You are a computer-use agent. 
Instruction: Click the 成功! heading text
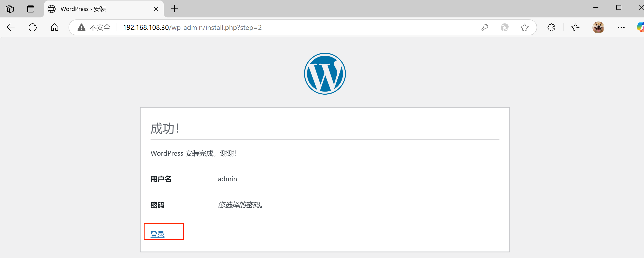click(x=165, y=129)
